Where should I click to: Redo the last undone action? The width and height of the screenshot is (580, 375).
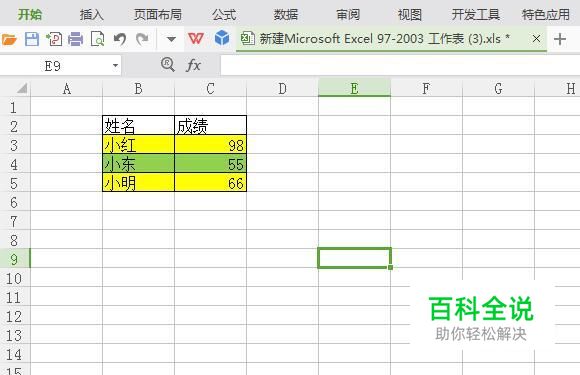[142, 39]
